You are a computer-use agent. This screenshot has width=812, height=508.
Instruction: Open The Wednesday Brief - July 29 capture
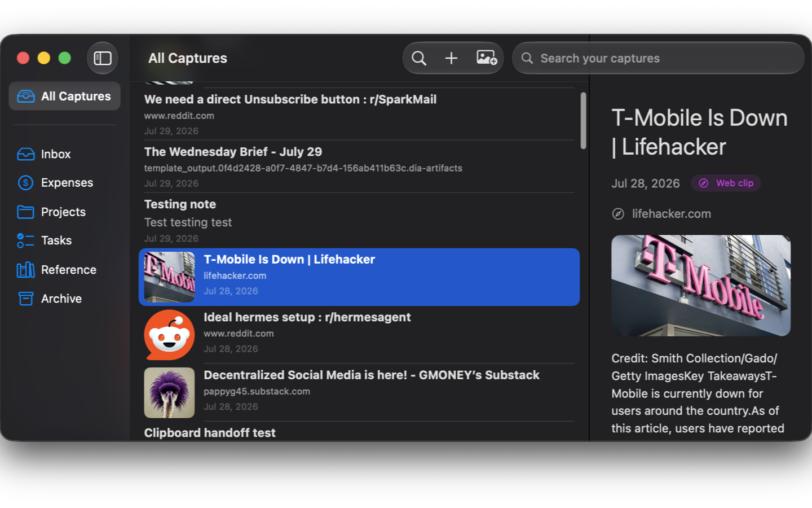coord(359,167)
